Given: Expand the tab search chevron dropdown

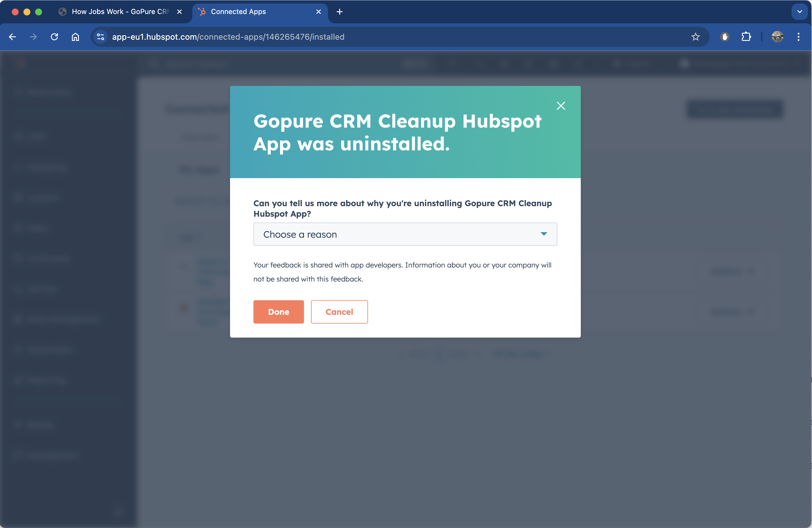Looking at the screenshot, I should click(x=799, y=12).
